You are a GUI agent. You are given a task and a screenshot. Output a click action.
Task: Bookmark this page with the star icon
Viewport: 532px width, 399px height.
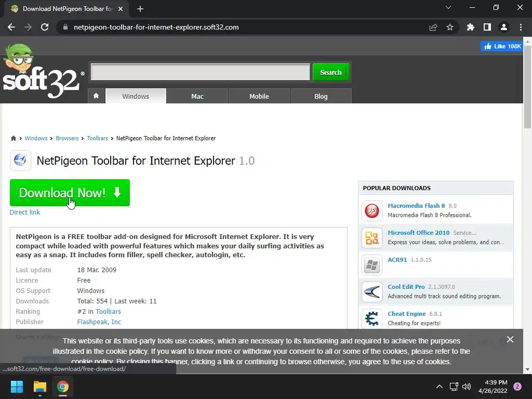click(450, 27)
